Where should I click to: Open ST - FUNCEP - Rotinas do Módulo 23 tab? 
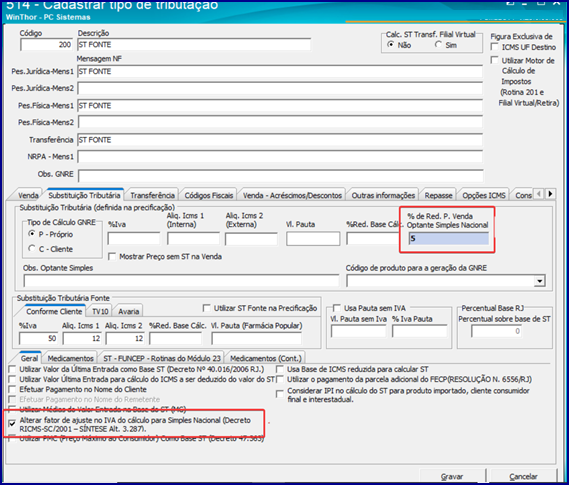pyautogui.click(x=162, y=358)
